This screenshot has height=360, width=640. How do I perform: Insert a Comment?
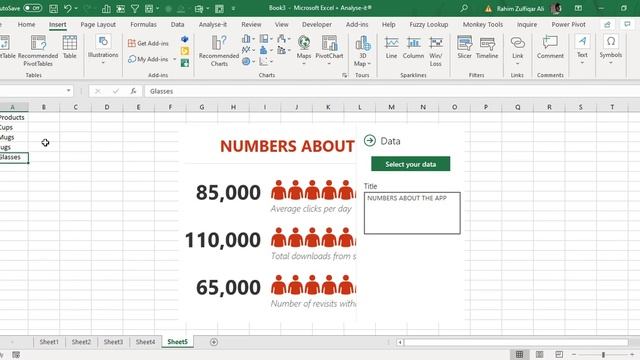pos(550,47)
